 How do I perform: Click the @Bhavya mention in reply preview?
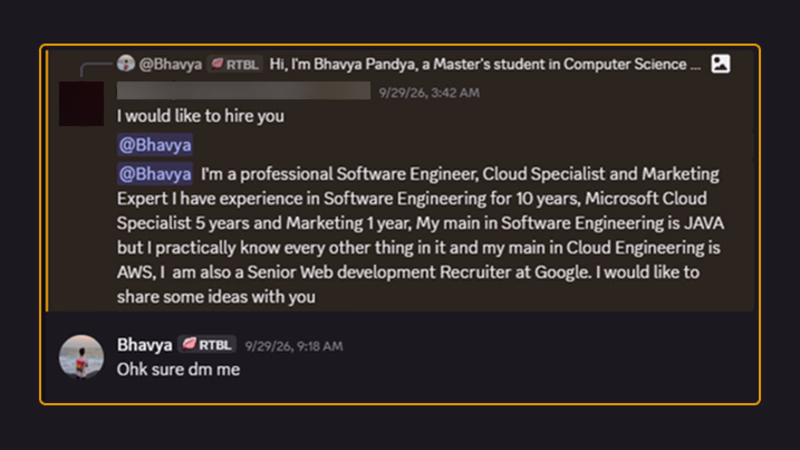pos(170,64)
